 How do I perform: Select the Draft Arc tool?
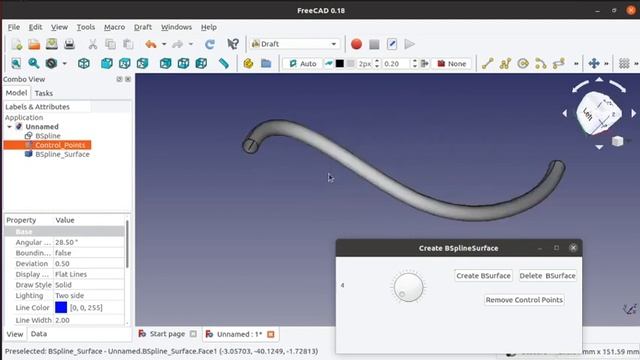tap(541, 64)
